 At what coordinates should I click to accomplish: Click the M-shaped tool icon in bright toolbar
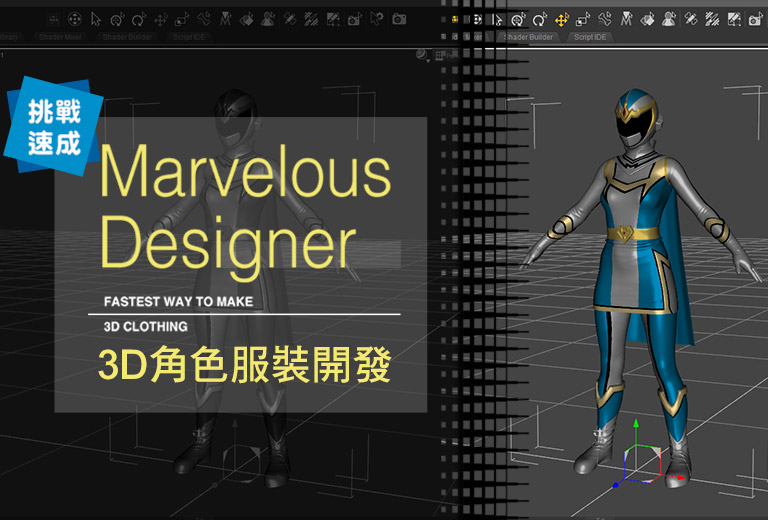(626, 20)
